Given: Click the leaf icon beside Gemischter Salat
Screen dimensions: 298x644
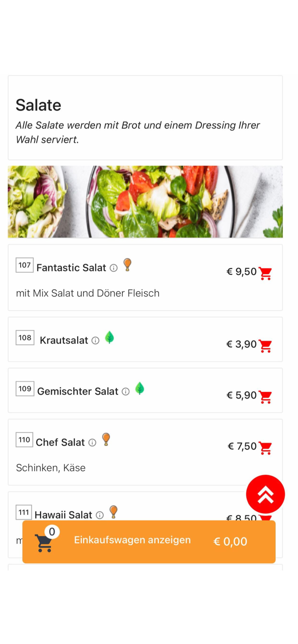Looking at the screenshot, I should click(x=140, y=389).
